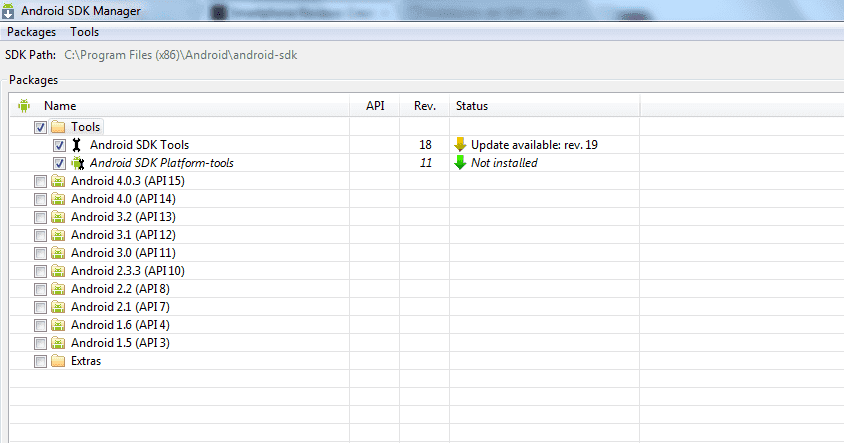
Task: Select the Android 3.1 (API 12) row label
Action: tap(123, 235)
